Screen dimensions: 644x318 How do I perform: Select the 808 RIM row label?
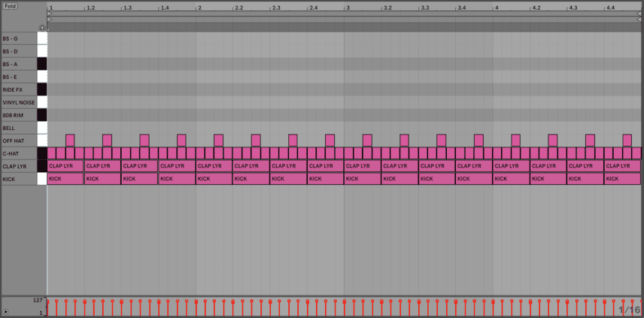point(19,115)
